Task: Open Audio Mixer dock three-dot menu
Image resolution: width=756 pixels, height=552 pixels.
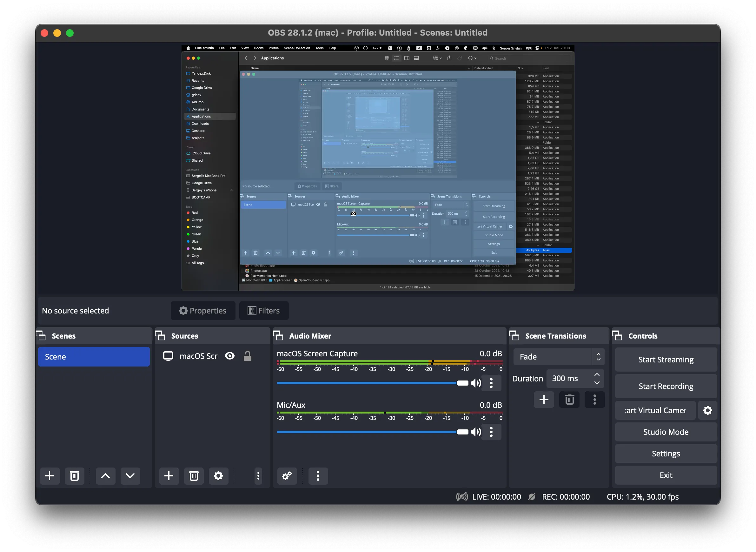Action: click(x=318, y=475)
